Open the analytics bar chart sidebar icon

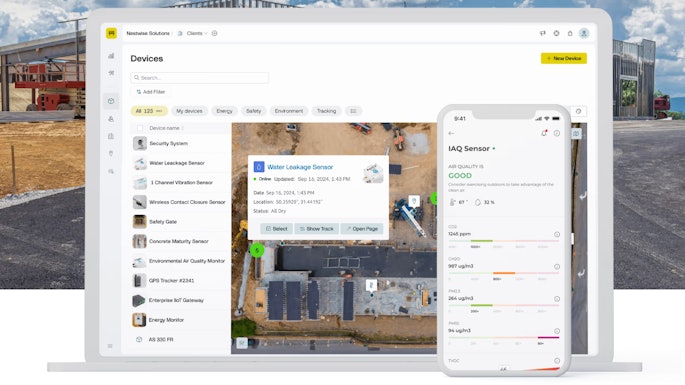click(111, 56)
